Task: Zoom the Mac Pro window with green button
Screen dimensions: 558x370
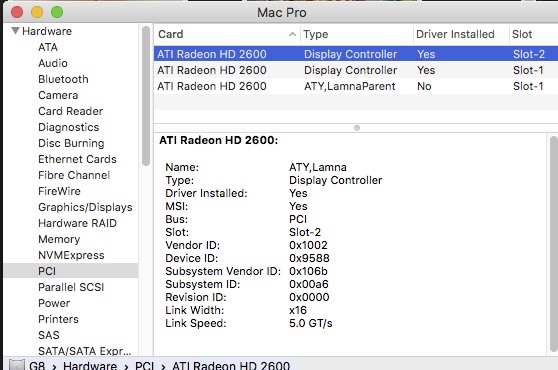Action: [x=57, y=12]
